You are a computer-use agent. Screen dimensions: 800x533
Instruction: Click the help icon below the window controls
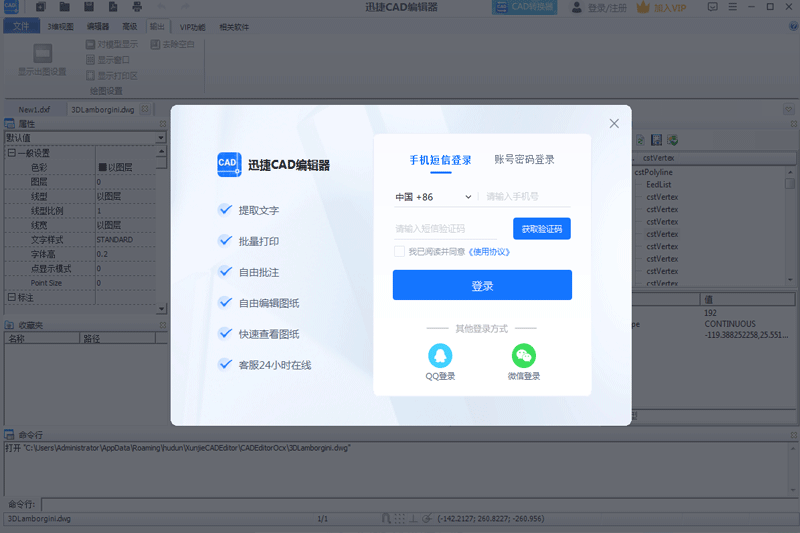[793, 27]
